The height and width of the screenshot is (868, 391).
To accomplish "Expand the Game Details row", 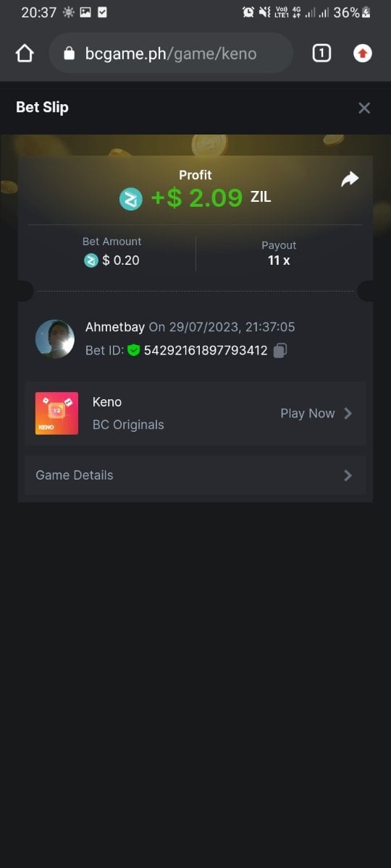I will 195,475.
